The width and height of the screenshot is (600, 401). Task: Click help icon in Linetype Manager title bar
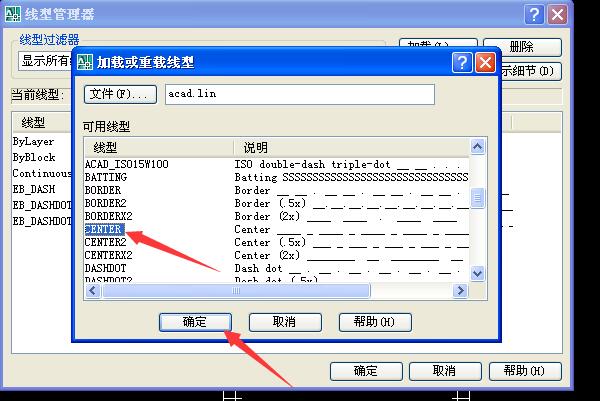[534, 15]
